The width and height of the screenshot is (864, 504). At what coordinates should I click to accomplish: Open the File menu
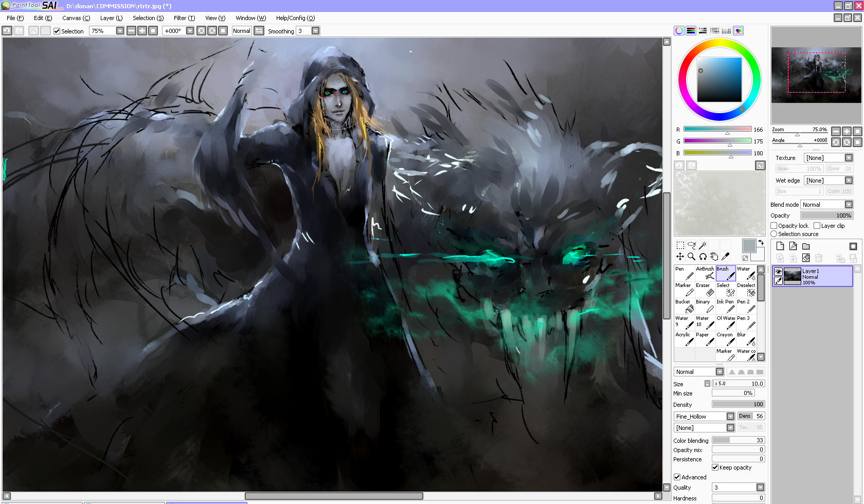(15, 18)
